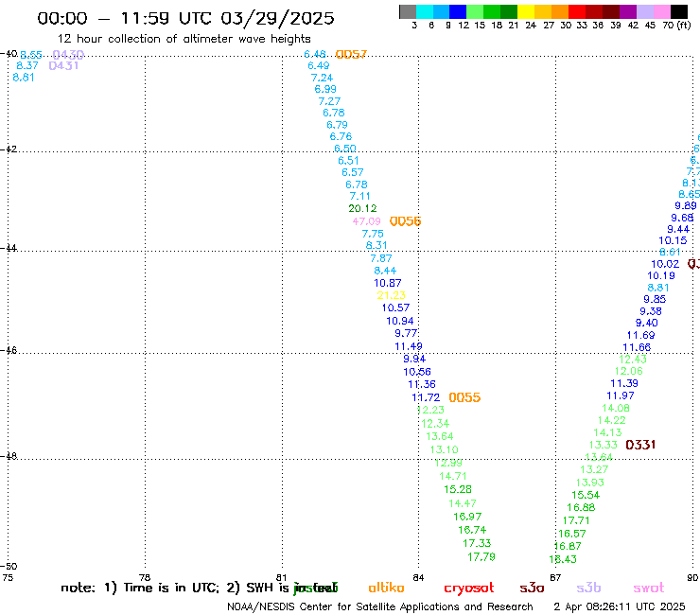Click the orange pass label 0056
The width and height of the screenshot is (700, 615).
406,221
